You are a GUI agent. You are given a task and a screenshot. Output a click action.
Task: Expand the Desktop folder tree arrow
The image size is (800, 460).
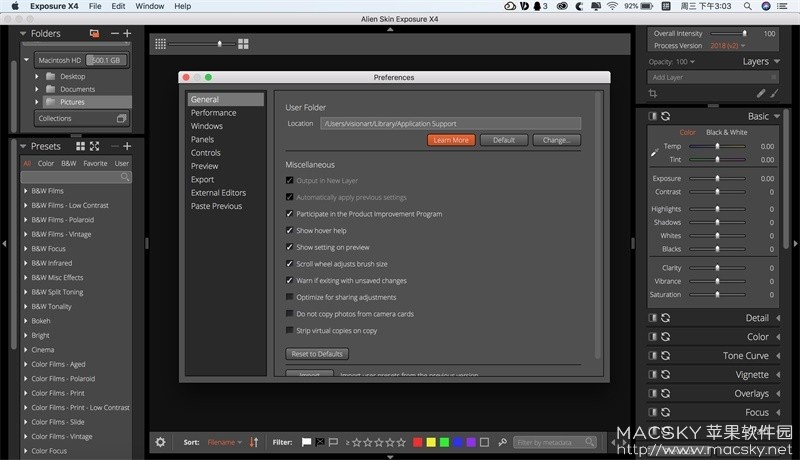point(37,76)
